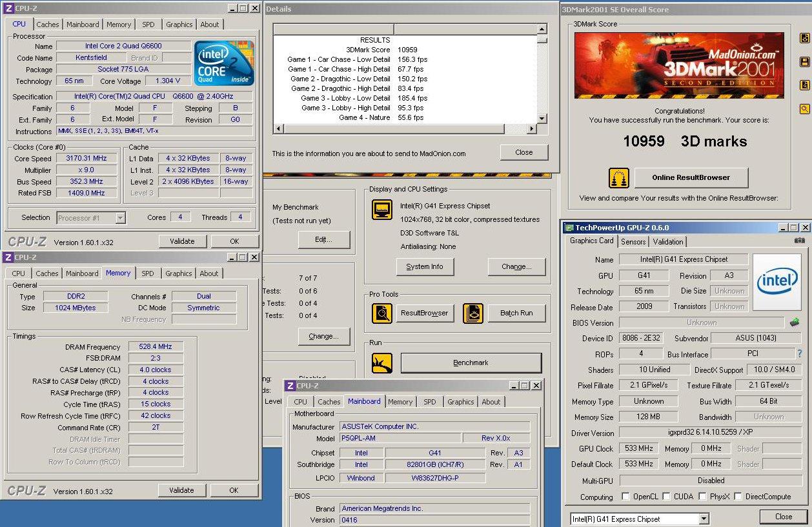Click the yellow run icon beside Benchmark button
The height and width of the screenshot is (527, 812).
tap(382, 363)
